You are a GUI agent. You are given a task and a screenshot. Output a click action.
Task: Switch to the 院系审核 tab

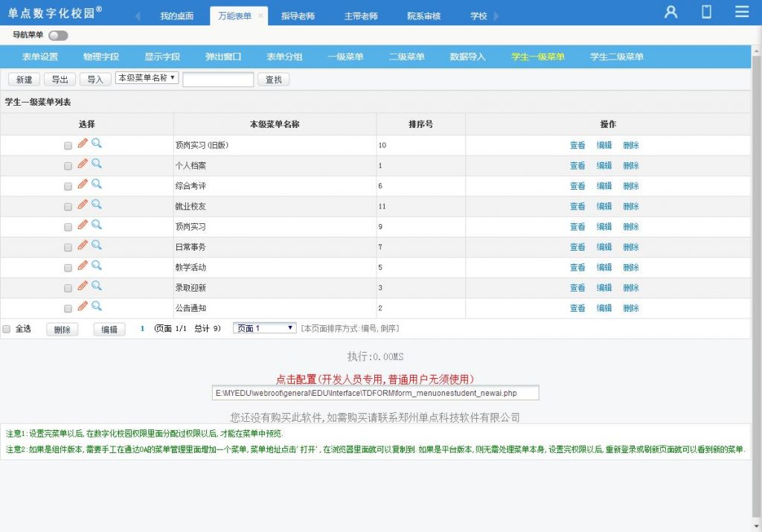point(423,16)
